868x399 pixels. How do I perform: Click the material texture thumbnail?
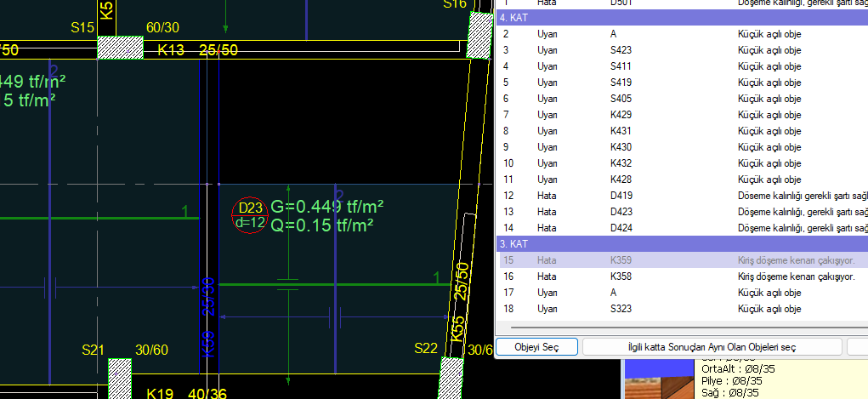(659, 380)
